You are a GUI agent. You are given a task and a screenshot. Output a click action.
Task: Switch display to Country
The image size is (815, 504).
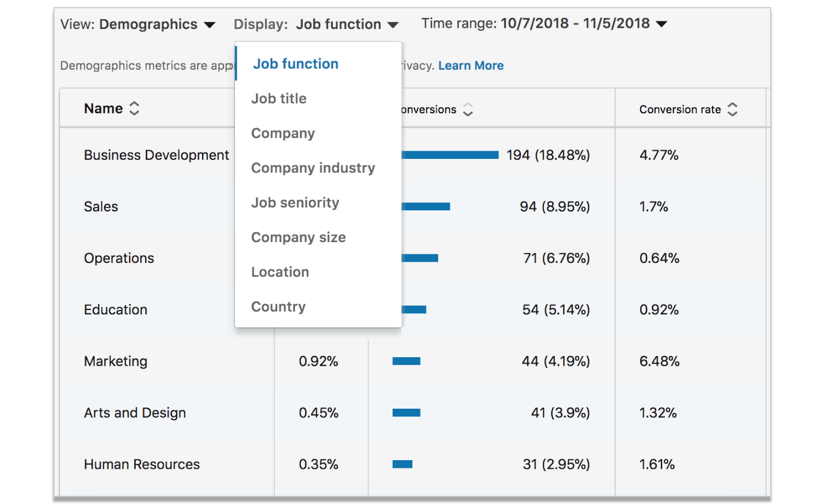click(x=278, y=307)
